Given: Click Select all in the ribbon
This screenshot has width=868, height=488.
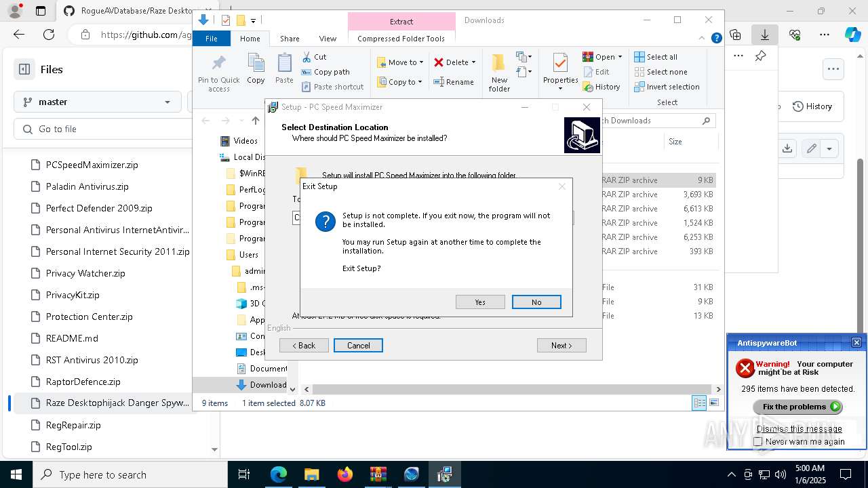Looking at the screenshot, I should click(x=656, y=57).
